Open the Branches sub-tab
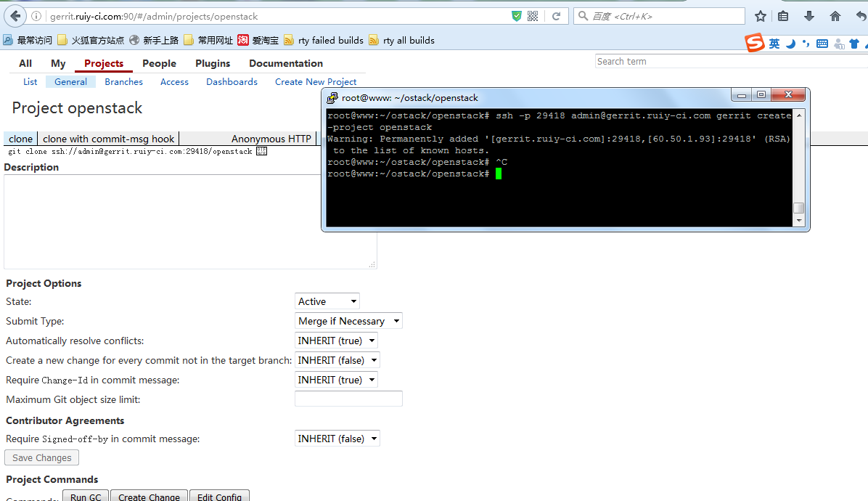868x501 pixels. 123,81
